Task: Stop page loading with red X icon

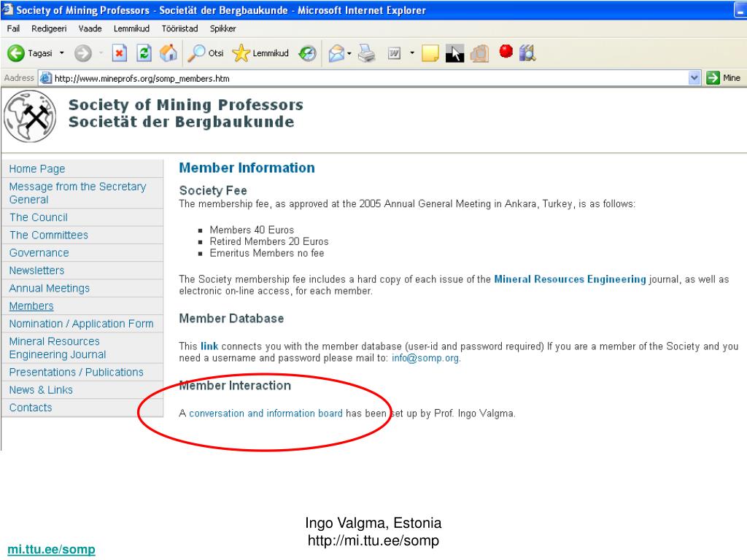Action: 119,52
